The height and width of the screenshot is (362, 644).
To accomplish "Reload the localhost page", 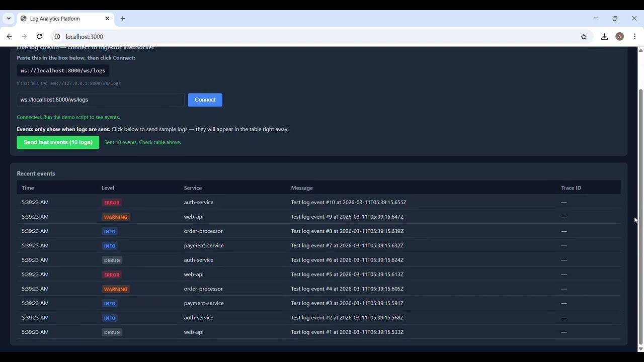I will pyautogui.click(x=39, y=37).
